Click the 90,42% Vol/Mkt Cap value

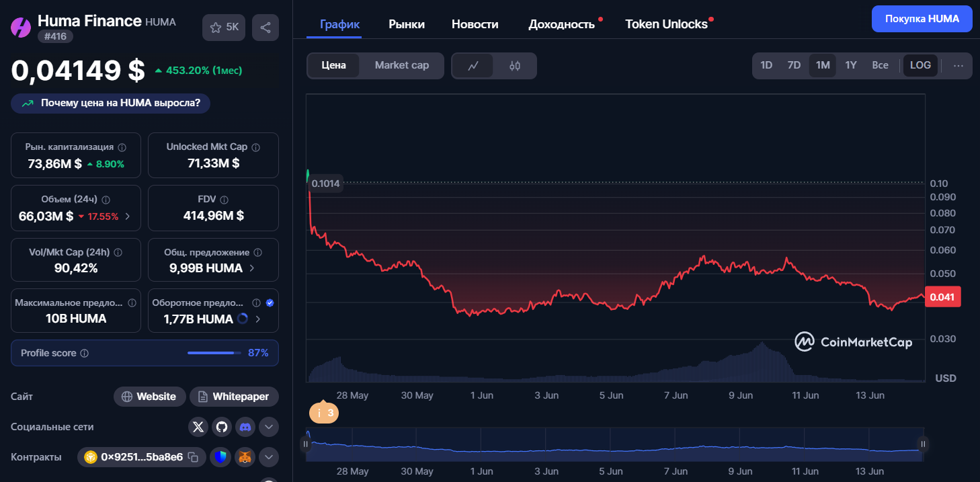76,268
